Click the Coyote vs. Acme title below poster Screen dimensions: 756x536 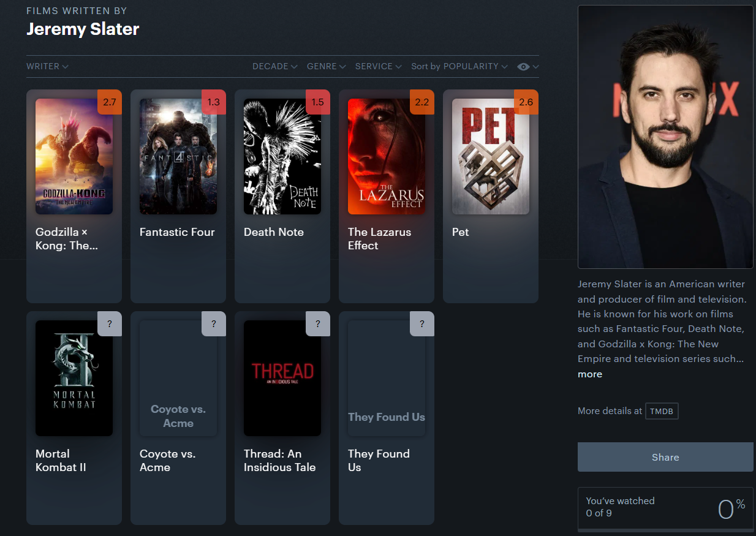pyautogui.click(x=167, y=461)
